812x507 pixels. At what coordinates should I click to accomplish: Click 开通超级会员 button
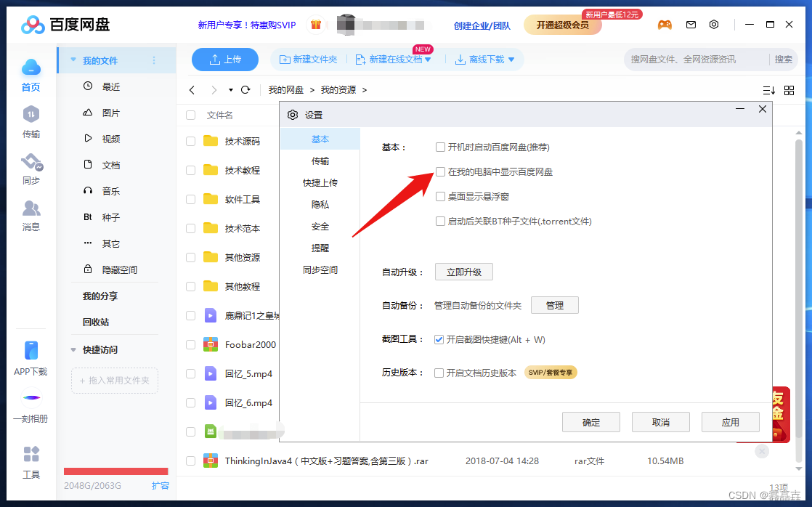562,25
